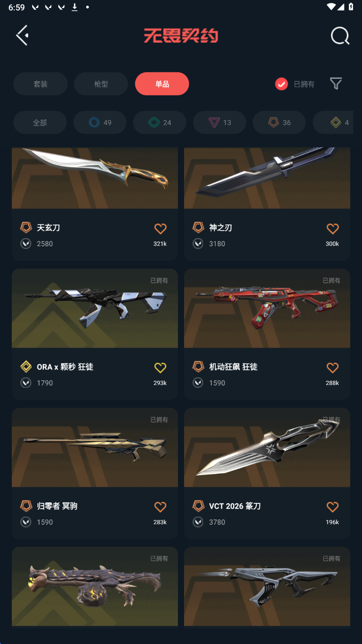362x644 pixels.
Task: Open the 机动狂飙 狂徒 red rifle thumbnail
Action: pos(267,308)
